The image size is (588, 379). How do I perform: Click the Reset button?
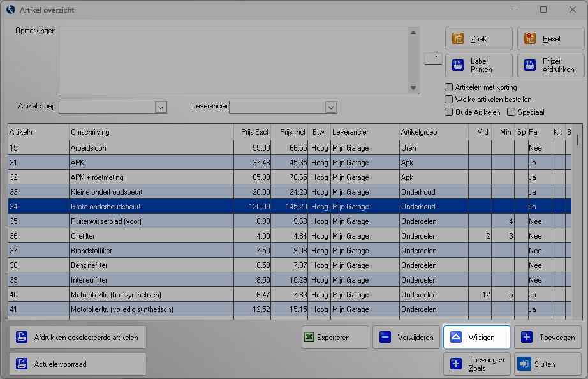[x=550, y=38]
